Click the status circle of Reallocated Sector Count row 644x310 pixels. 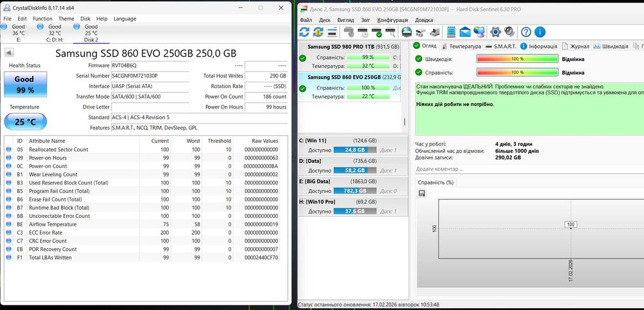coord(8,150)
